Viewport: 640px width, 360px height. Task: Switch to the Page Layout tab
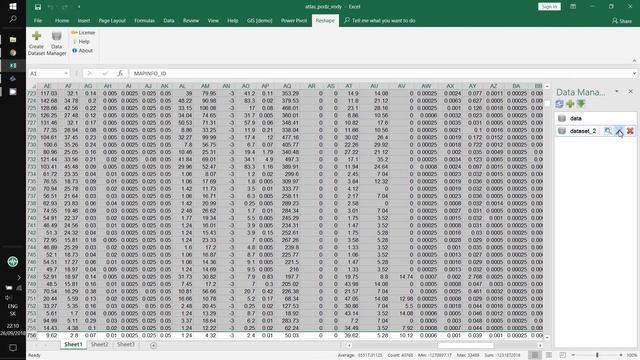pos(112,20)
